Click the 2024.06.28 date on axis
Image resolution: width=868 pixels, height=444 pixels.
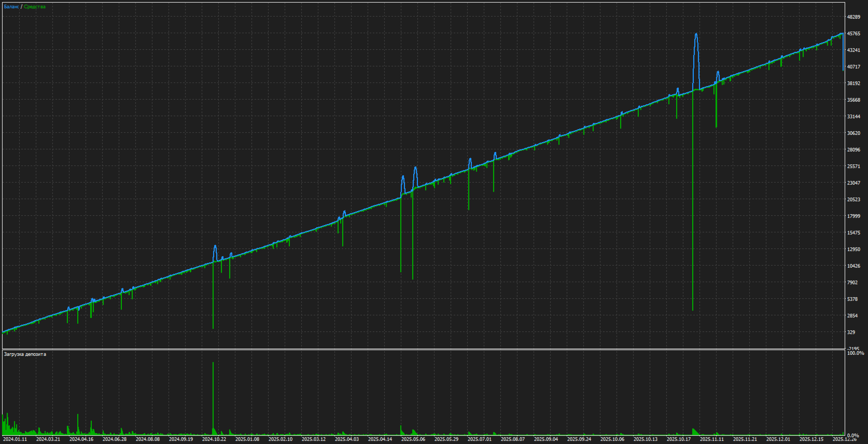(114, 439)
